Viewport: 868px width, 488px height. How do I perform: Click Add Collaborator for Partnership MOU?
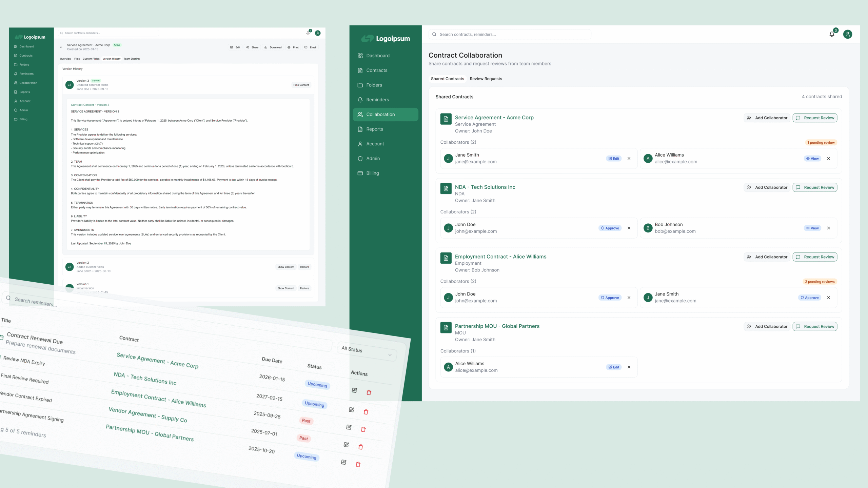(x=767, y=326)
